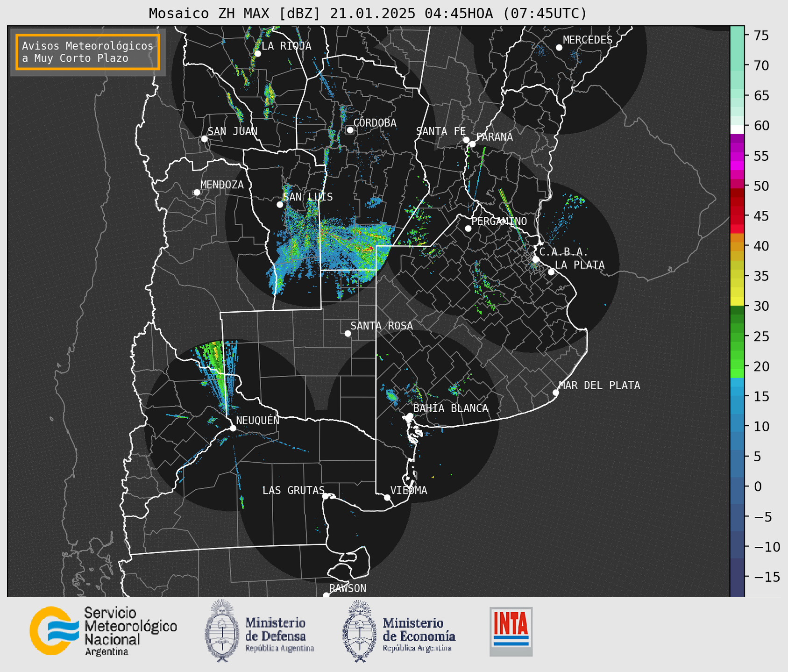Click the −15 dBZ colorbar label

(766, 577)
